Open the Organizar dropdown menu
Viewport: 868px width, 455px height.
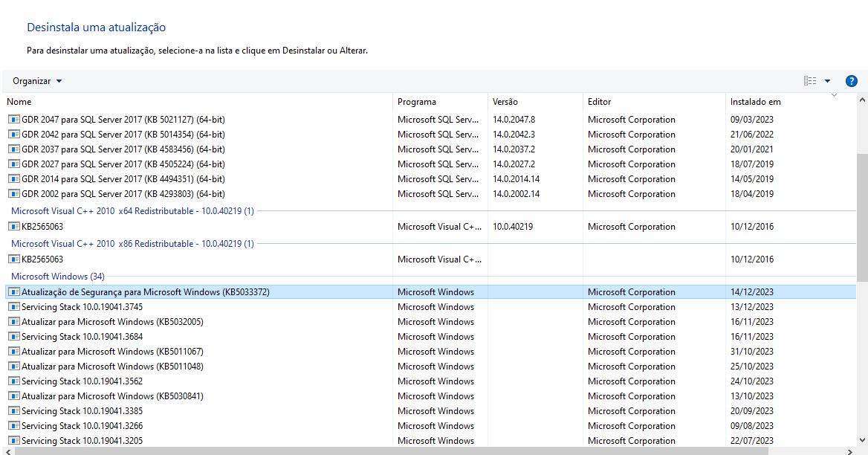point(37,81)
